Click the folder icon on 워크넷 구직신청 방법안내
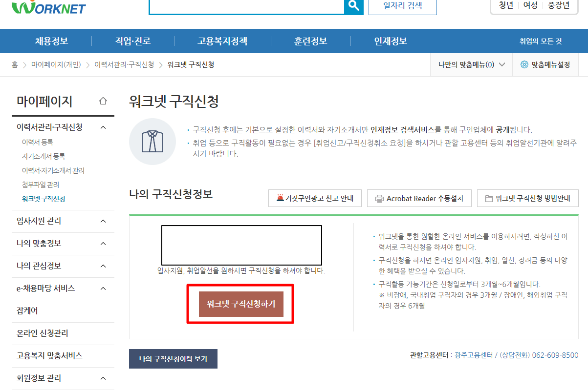Image resolution: width=588 pixels, height=392 pixels. [489, 198]
